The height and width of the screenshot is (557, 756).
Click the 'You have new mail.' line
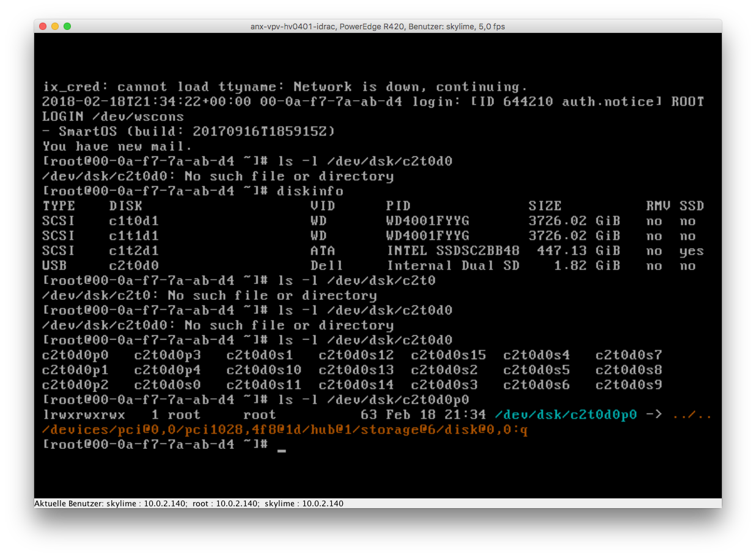coord(117,147)
